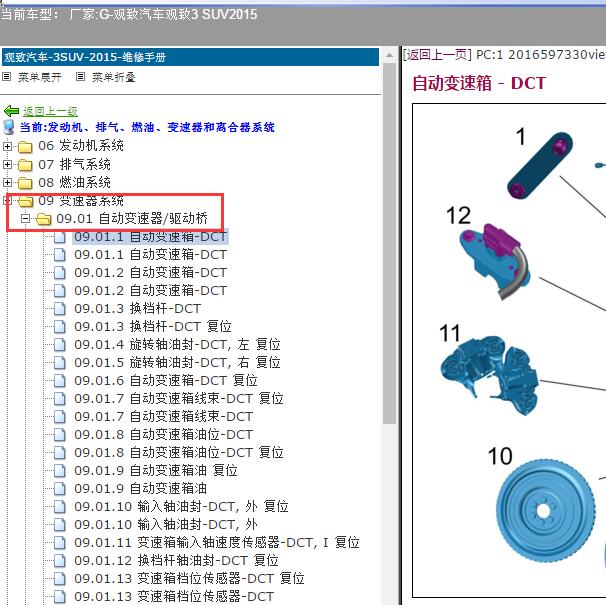This screenshot has height=605, width=606.
Task: Click the 菜单折叠 collapse-all icon
Action: tap(80, 77)
